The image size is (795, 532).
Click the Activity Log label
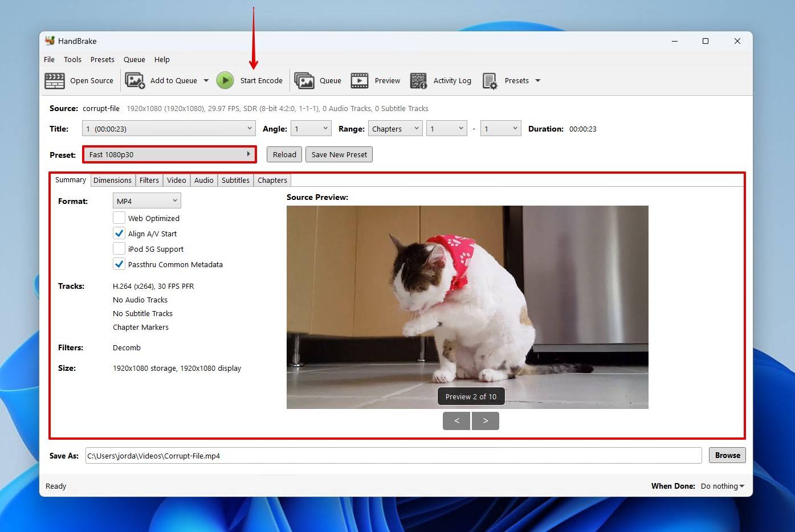click(452, 81)
